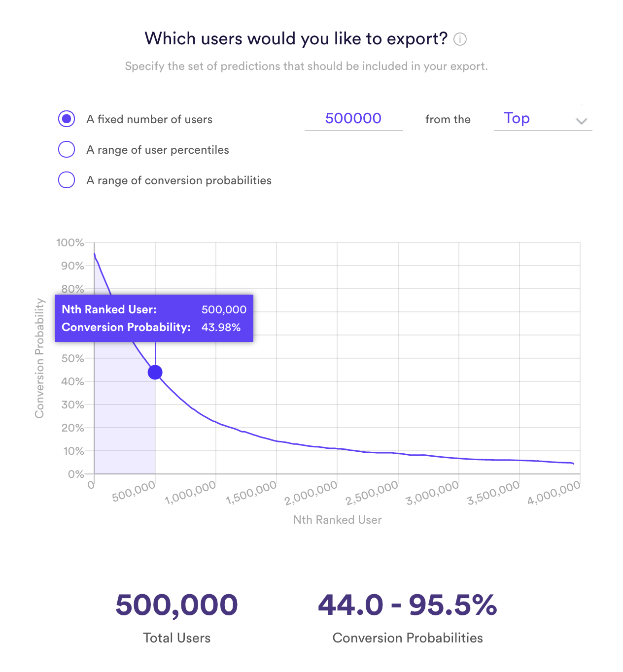
Task: Select 'A range of user percentiles' option
Action: (67, 149)
